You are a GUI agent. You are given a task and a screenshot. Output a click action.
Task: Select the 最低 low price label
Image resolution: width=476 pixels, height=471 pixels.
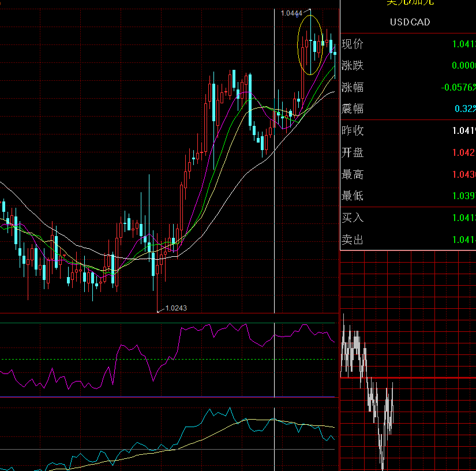tap(352, 196)
